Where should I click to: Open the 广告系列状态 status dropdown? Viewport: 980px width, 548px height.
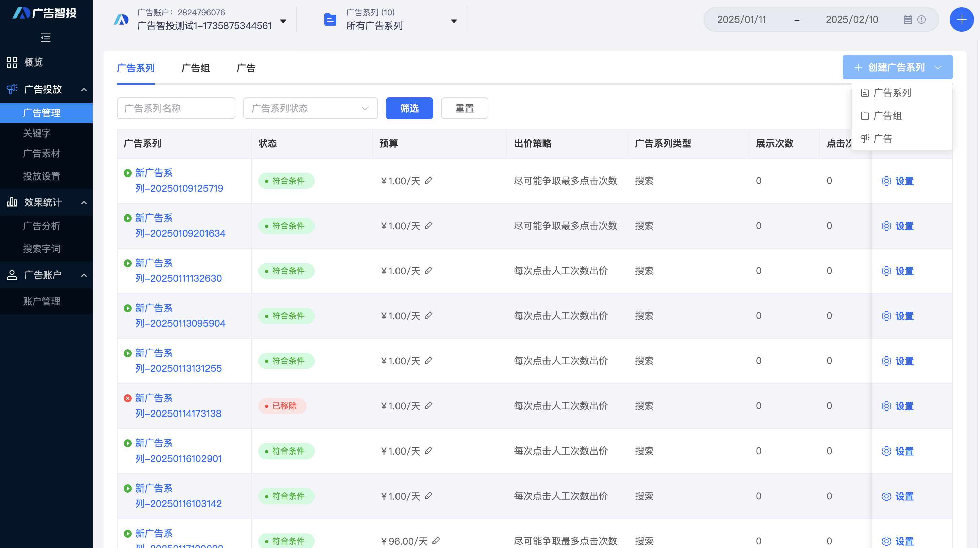310,108
